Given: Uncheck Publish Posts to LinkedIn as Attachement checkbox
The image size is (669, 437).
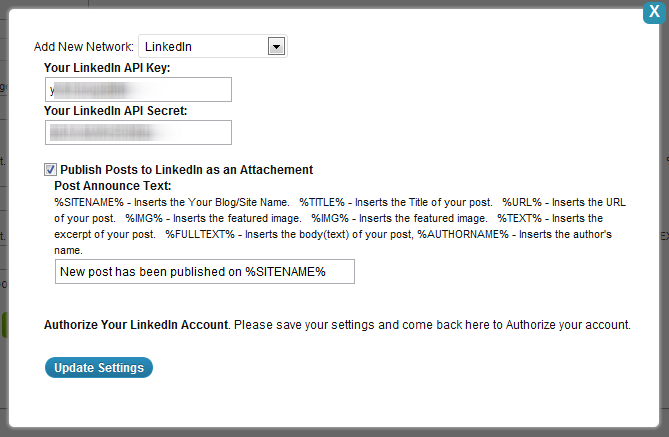Looking at the screenshot, I should [50, 169].
